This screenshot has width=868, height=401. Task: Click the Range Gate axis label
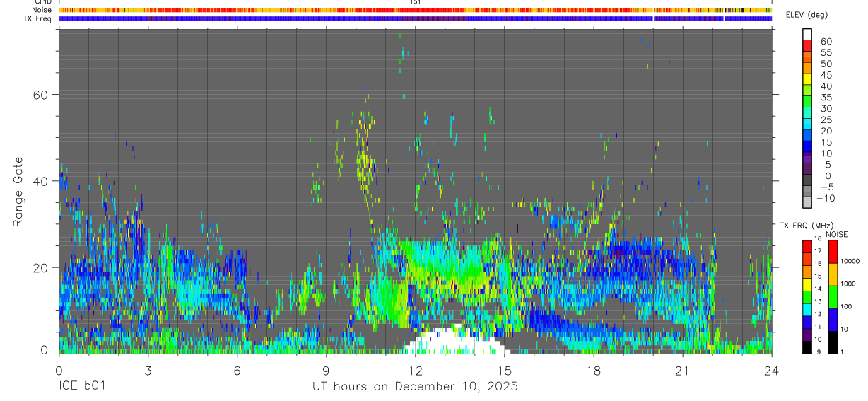[19, 192]
